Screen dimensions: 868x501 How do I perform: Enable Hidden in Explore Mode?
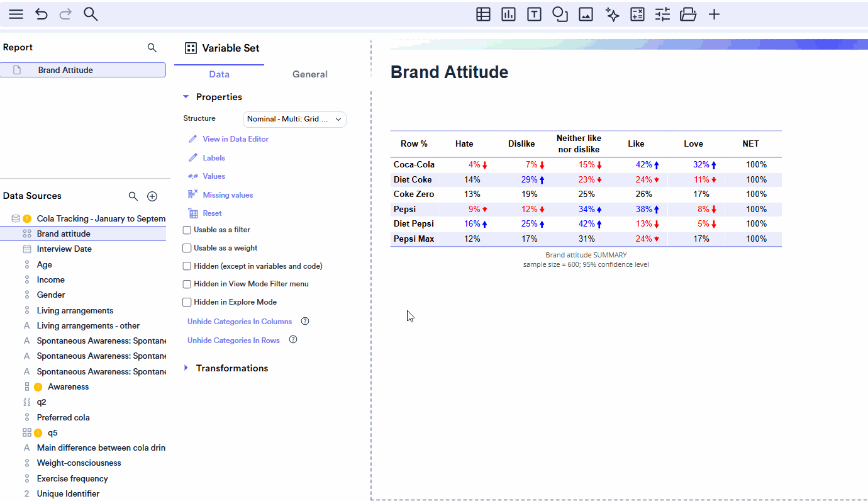(x=186, y=302)
